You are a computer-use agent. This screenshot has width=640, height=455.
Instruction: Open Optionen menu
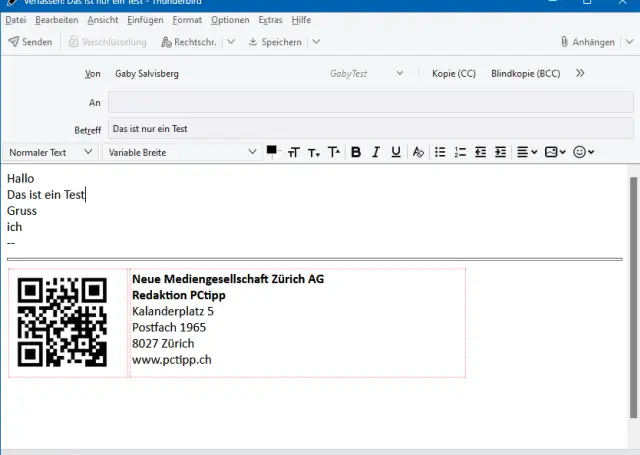230,20
